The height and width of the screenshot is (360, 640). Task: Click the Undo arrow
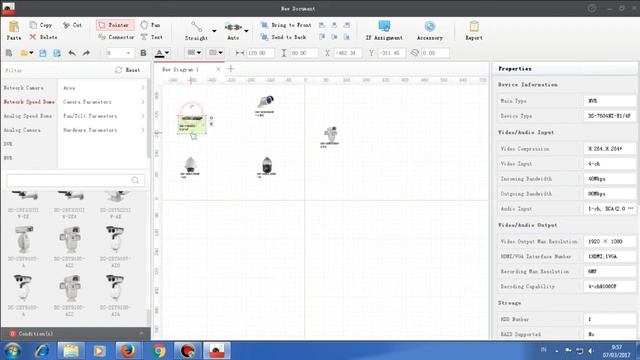tap(72, 53)
